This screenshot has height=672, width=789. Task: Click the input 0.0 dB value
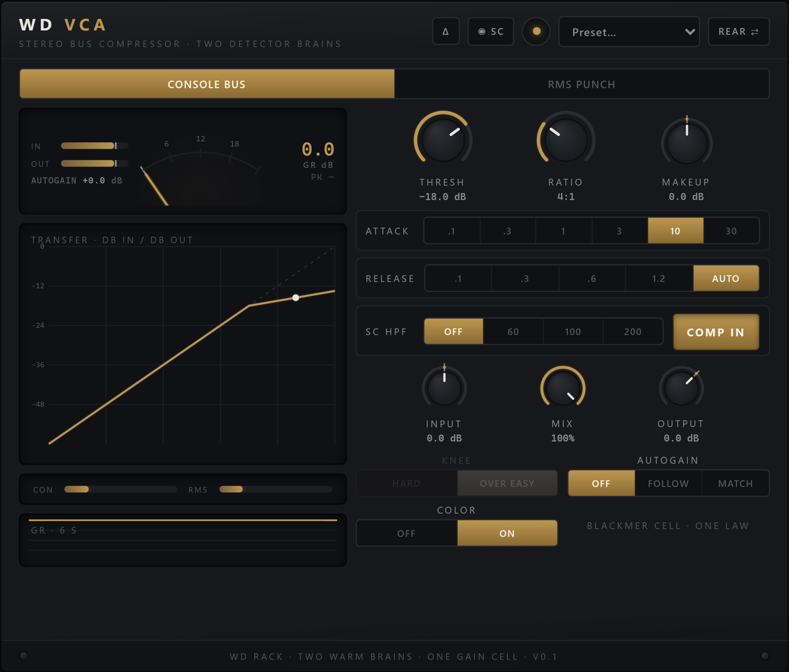coord(444,438)
